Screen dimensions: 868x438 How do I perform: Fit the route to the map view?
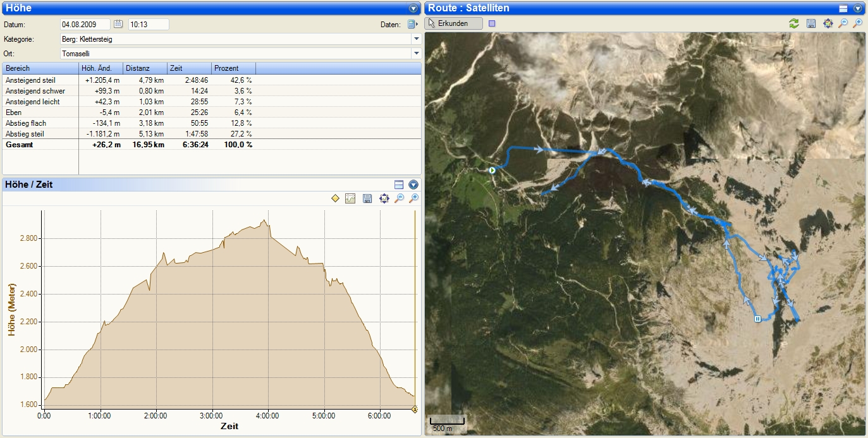[828, 23]
